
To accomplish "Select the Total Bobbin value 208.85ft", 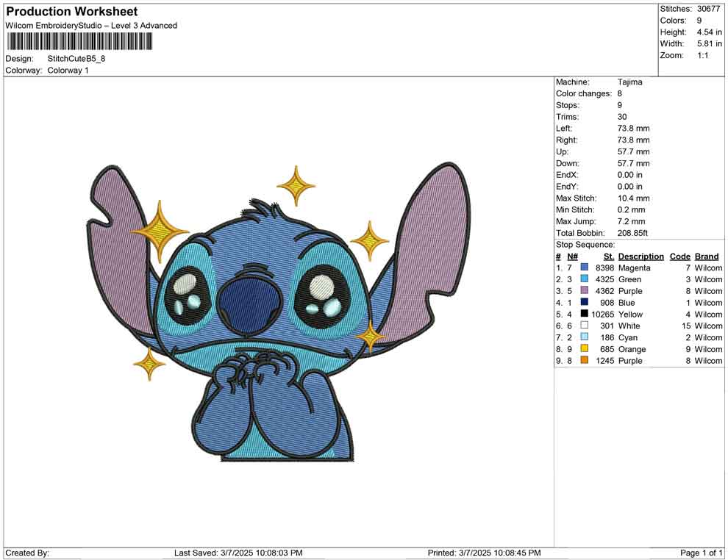I will [x=632, y=233].
